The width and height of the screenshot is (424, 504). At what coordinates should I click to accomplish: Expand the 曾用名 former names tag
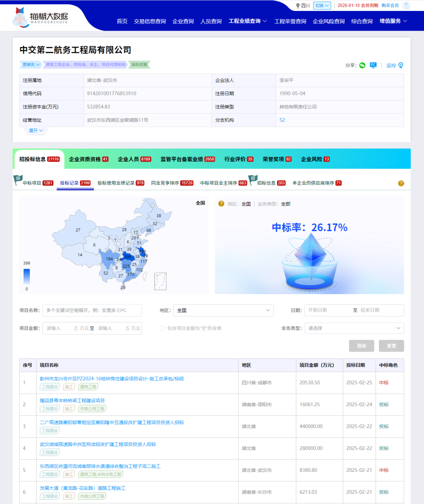[31, 65]
